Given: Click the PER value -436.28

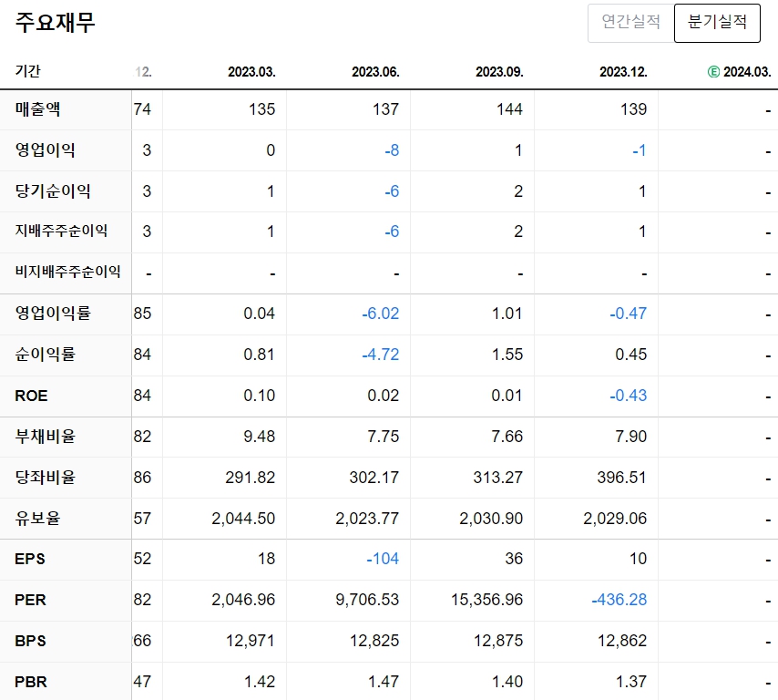Looking at the screenshot, I should (619, 600).
